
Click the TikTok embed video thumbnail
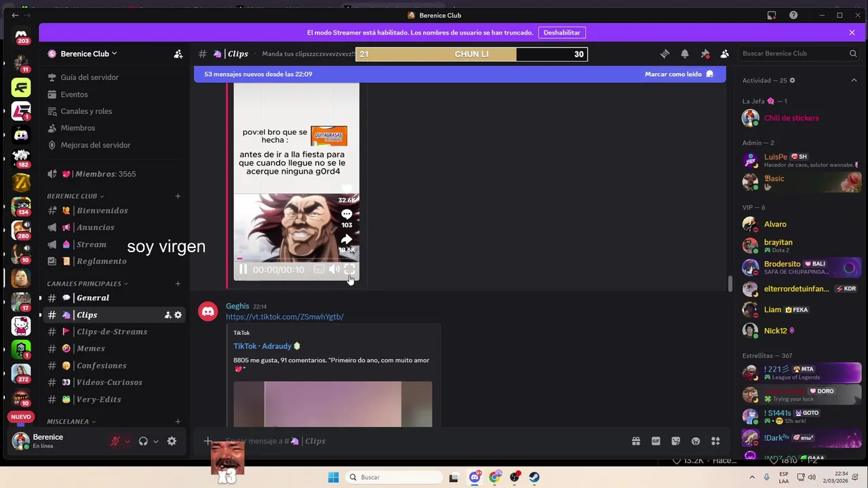point(333,404)
